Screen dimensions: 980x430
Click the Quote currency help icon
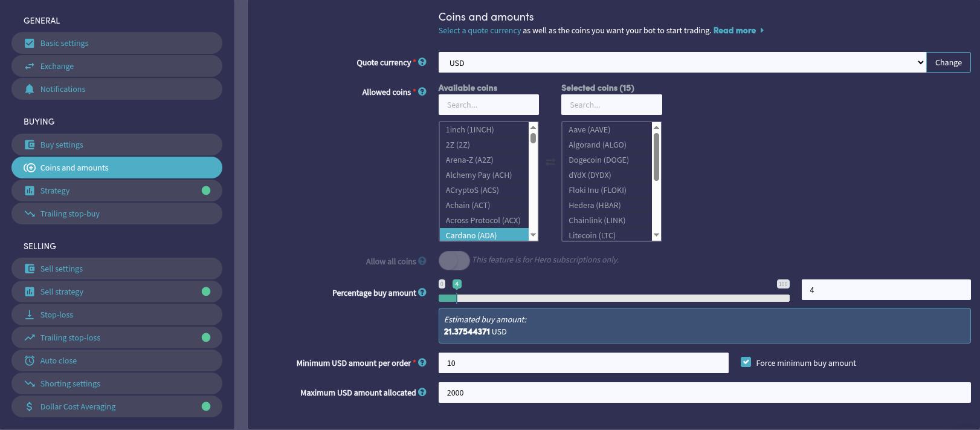click(x=422, y=62)
